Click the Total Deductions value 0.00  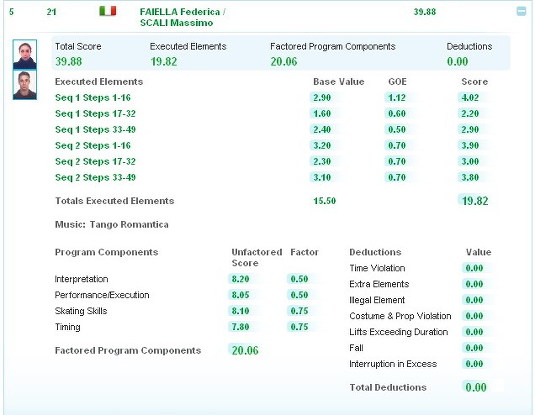point(476,387)
